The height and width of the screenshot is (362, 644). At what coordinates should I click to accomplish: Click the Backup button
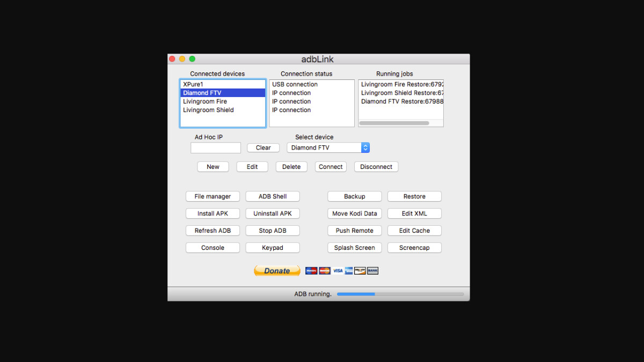tap(354, 196)
